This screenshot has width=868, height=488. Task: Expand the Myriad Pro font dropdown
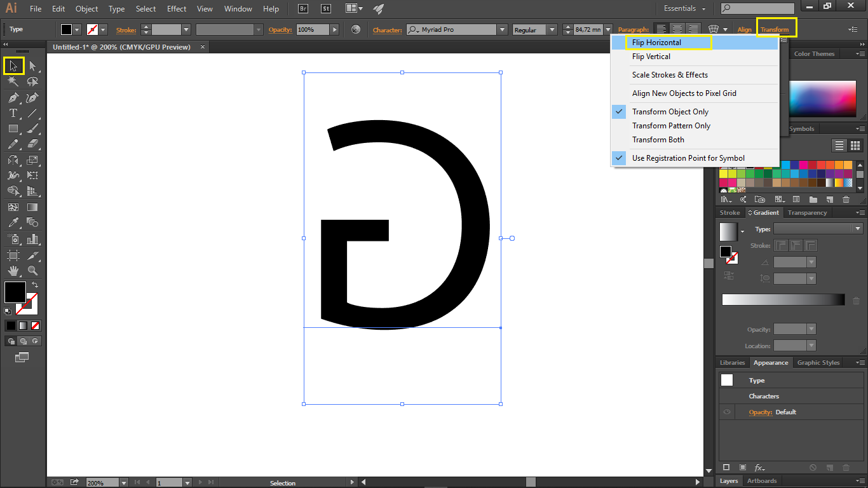click(502, 30)
